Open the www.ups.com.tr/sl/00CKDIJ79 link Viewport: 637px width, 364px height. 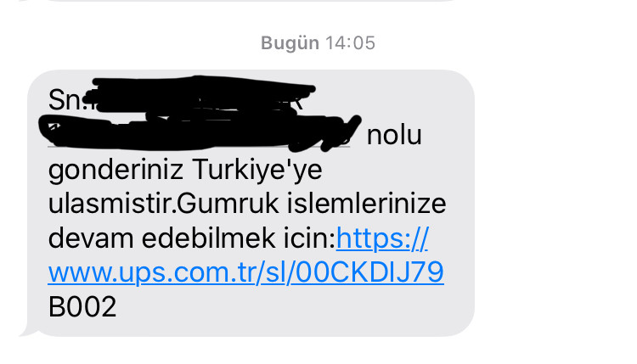click(x=245, y=272)
